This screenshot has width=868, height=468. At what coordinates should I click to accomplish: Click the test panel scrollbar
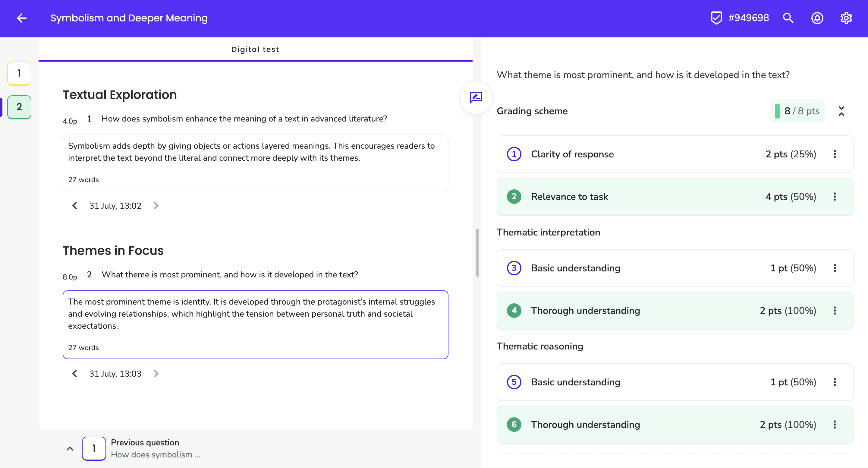477,253
